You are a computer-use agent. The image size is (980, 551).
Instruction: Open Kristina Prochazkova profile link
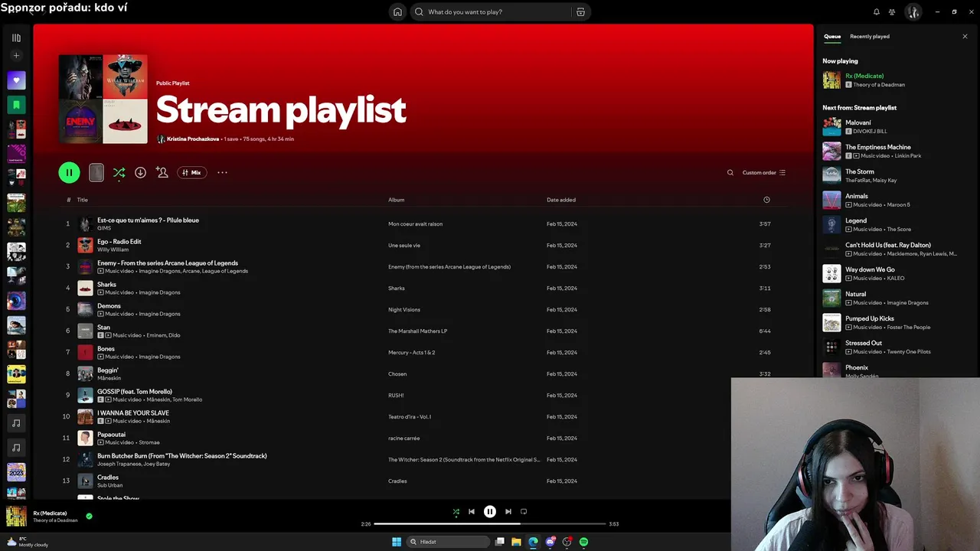point(193,139)
